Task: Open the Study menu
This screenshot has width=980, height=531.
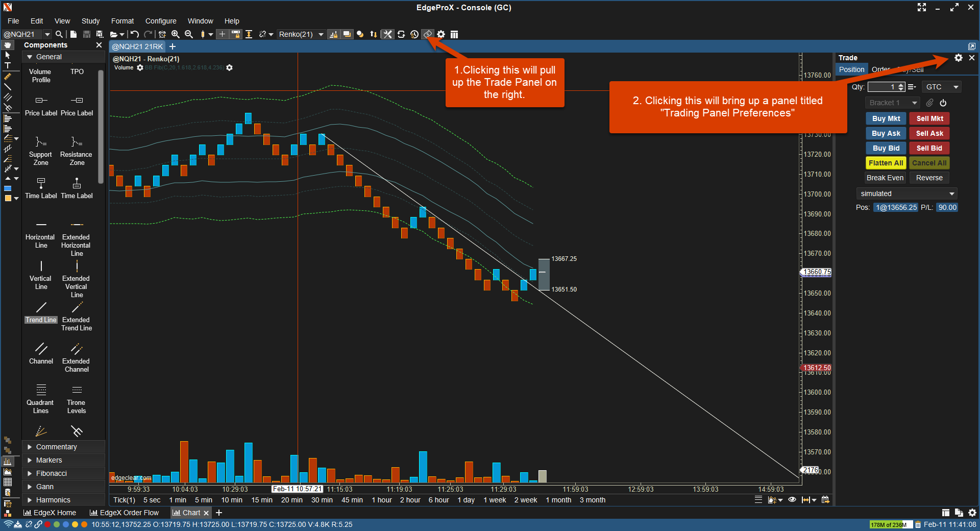Action: (x=90, y=21)
